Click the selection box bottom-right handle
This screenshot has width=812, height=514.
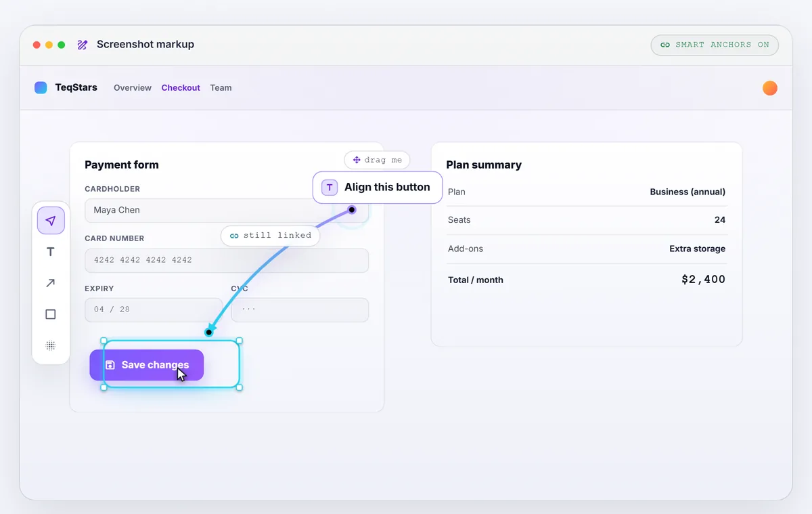coord(240,387)
